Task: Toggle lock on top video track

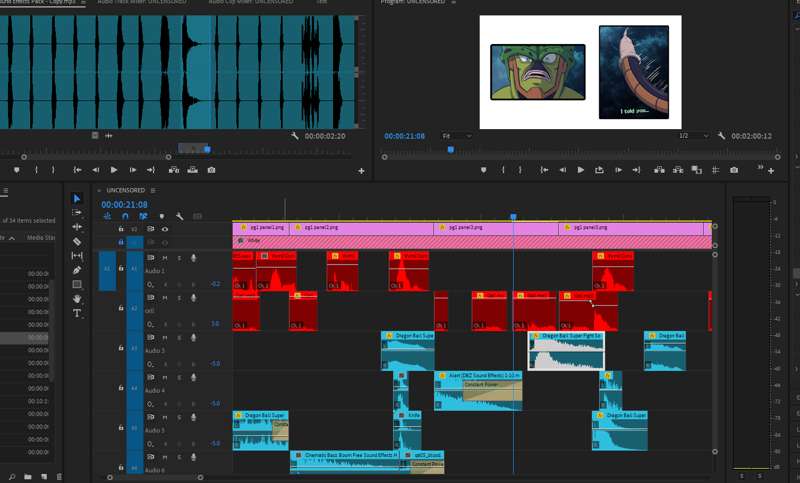Action: pyautogui.click(x=121, y=229)
